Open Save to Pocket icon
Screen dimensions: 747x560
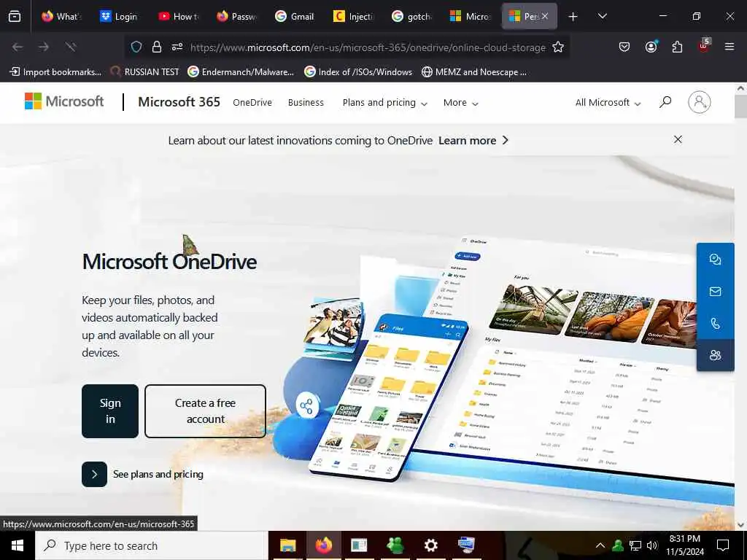624,47
